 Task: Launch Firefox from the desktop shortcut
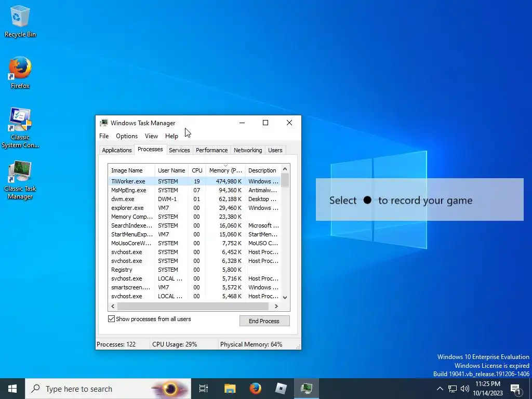pyautogui.click(x=20, y=73)
